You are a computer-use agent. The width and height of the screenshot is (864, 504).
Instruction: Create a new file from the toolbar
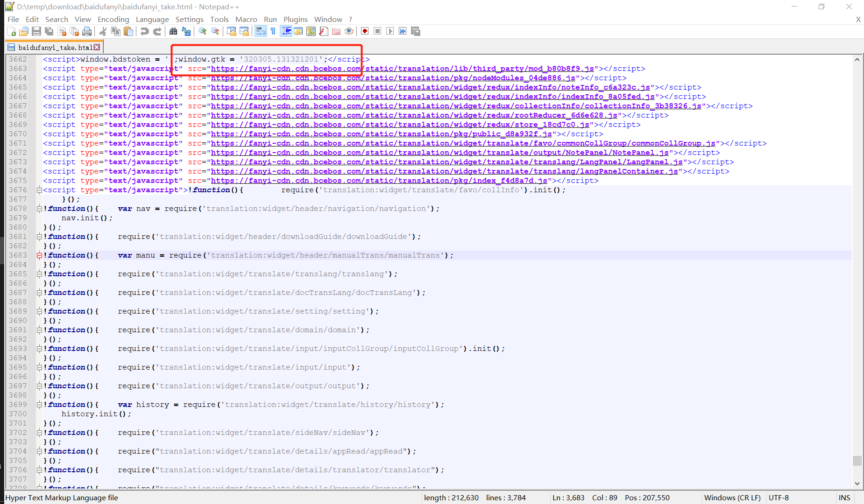[12, 31]
